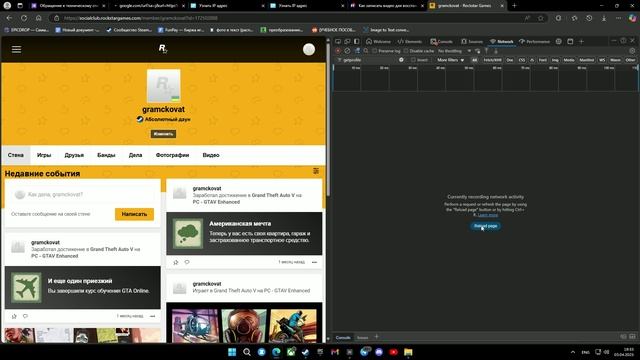Click the plus icon to add DevTools tool
This screenshot has height=360, width=640.
coord(582,41)
